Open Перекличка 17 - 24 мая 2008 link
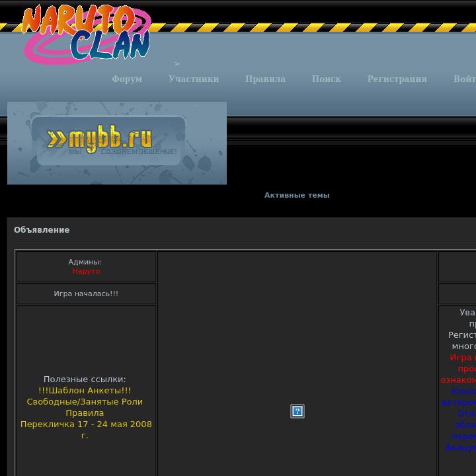The image size is (476, 476). pos(86,430)
